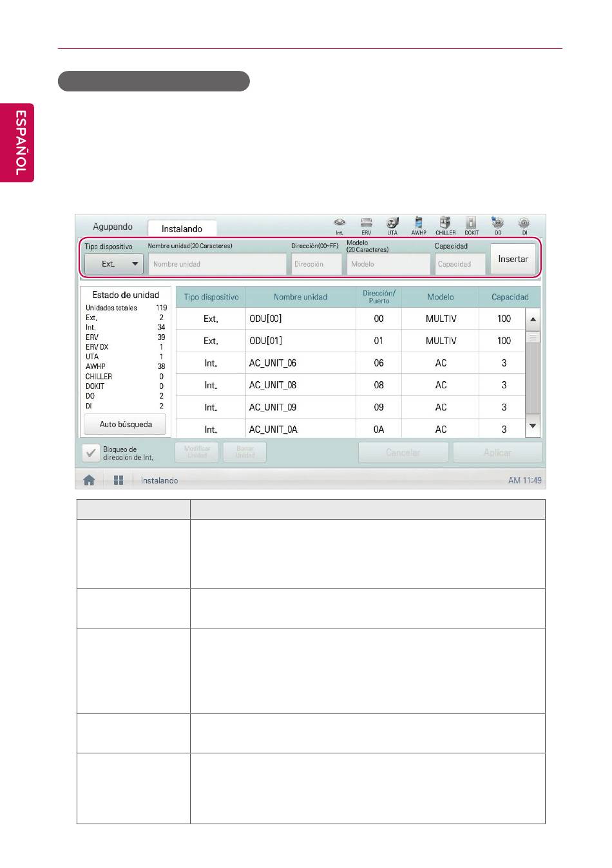Click the Capacidad column header
Screen dimensions: 612x868
[x=510, y=297]
